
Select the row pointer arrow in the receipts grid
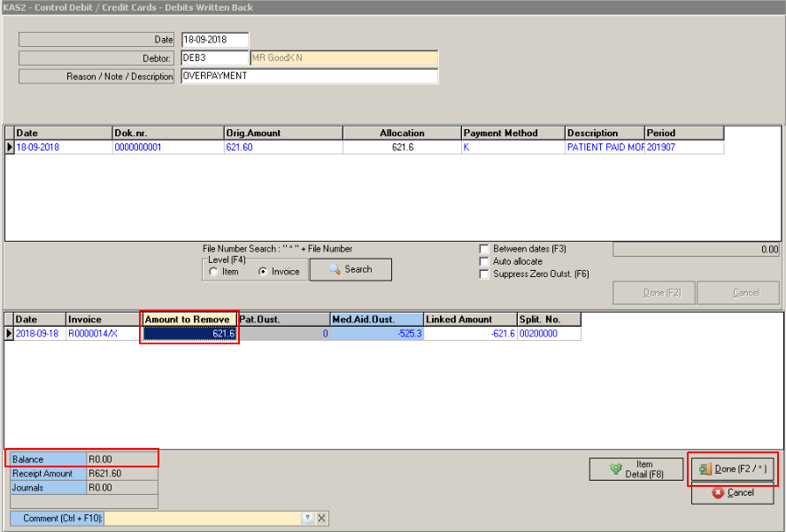point(10,148)
